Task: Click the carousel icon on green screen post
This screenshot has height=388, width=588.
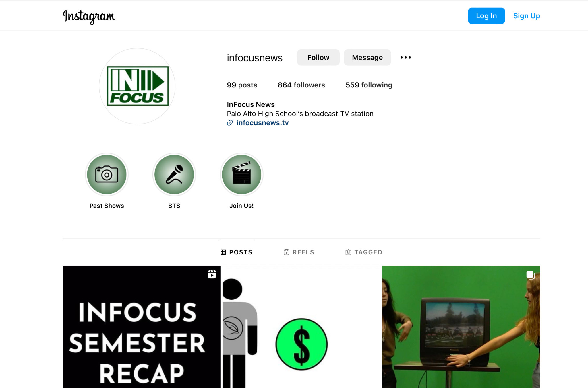Action: click(531, 275)
